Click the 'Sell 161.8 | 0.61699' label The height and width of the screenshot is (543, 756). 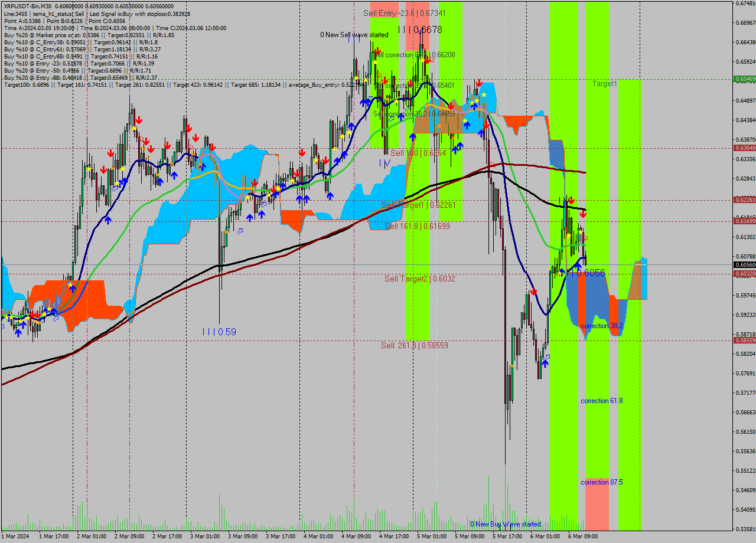coord(417,226)
